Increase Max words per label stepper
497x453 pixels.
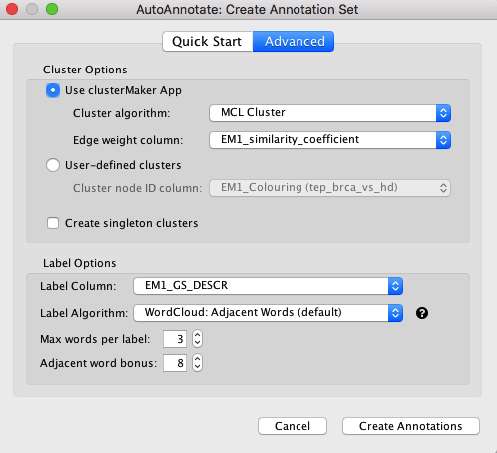click(197, 335)
